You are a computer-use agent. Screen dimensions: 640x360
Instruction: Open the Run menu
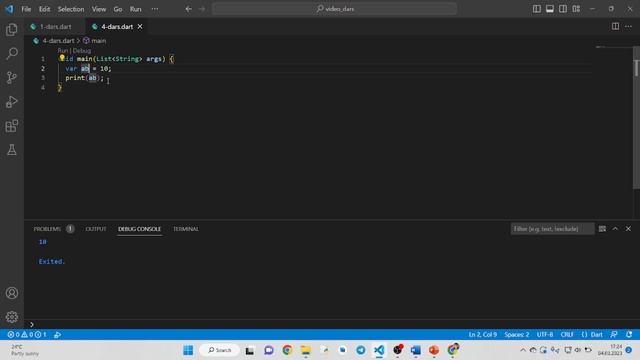tap(136, 9)
